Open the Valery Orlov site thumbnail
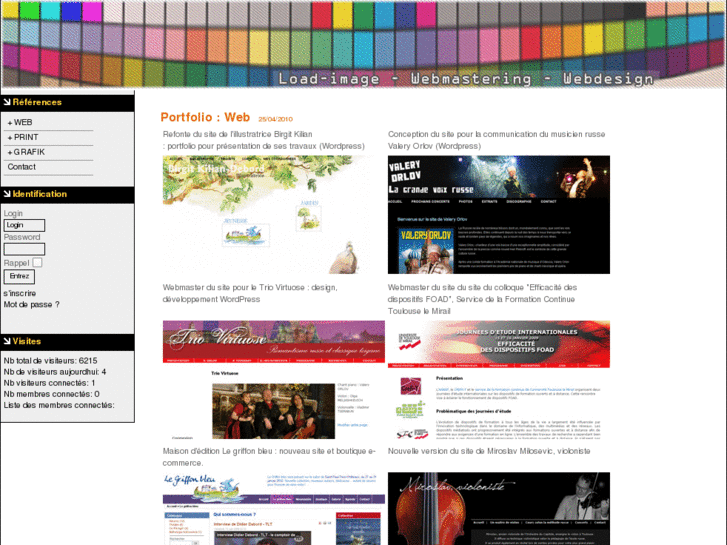This screenshot has height=545, width=727. click(499, 215)
